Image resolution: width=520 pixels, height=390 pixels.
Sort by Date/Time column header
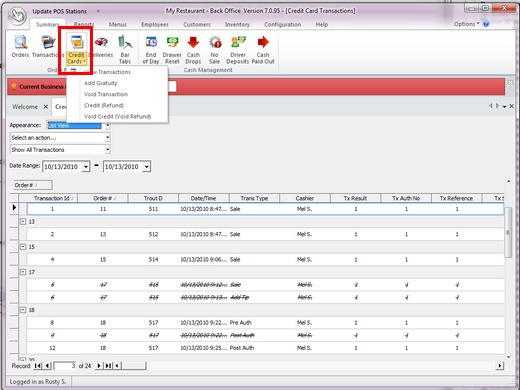coord(203,198)
